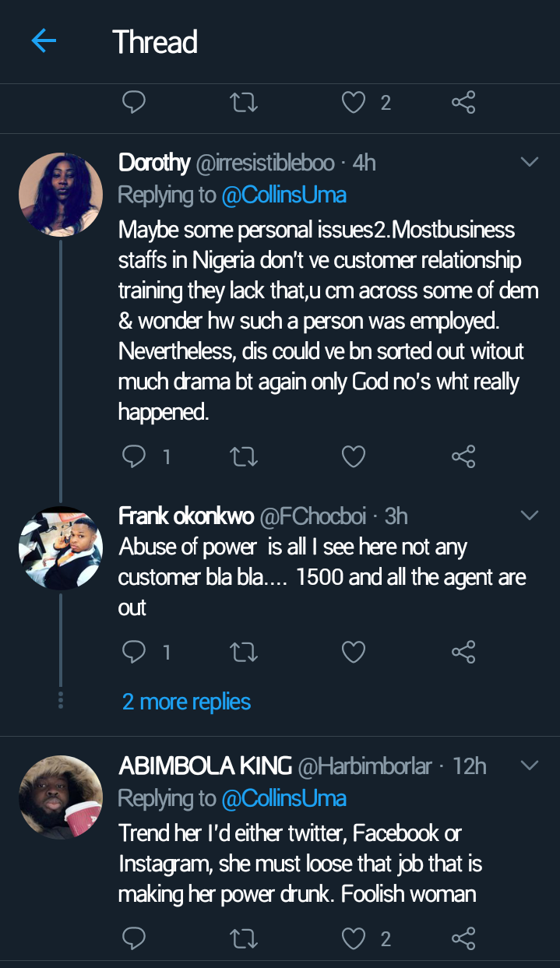Go back using the arrow icon

[44, 41]
